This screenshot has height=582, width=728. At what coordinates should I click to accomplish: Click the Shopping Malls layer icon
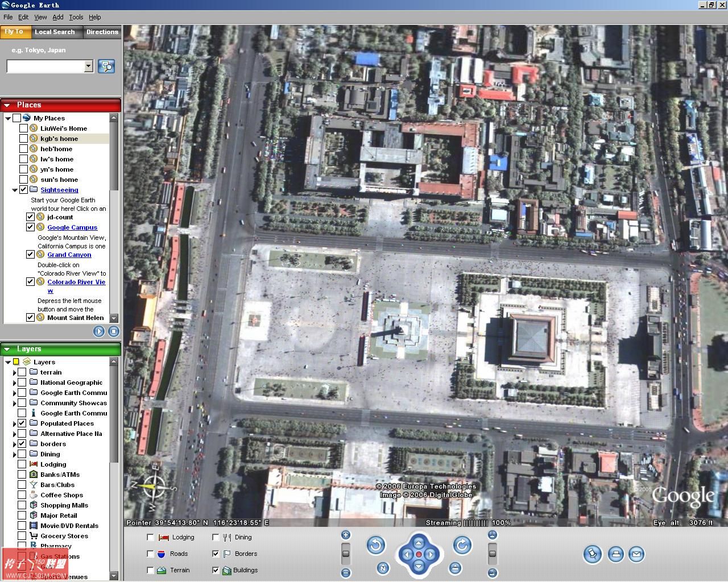tap(34, 505)
